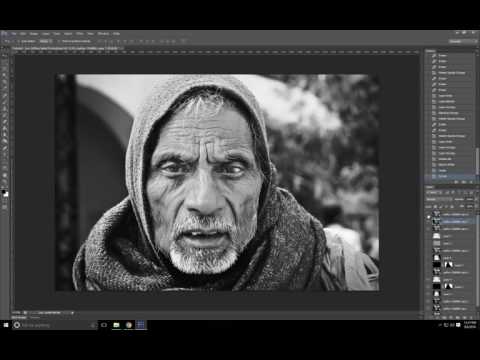This screenshot has height=360, width=480.
Task: Open the tool preset picker in options bar
Action: (x=7, y=41)
